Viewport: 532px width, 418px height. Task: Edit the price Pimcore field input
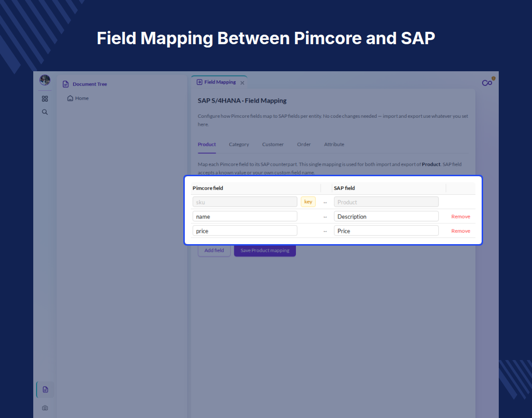pyautogui.click(x=245, y=231)
